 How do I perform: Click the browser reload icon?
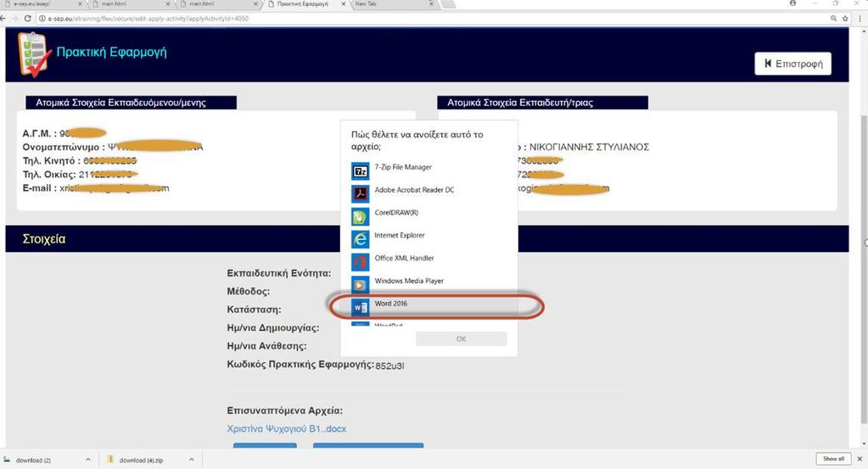click(x=27, y=19)
